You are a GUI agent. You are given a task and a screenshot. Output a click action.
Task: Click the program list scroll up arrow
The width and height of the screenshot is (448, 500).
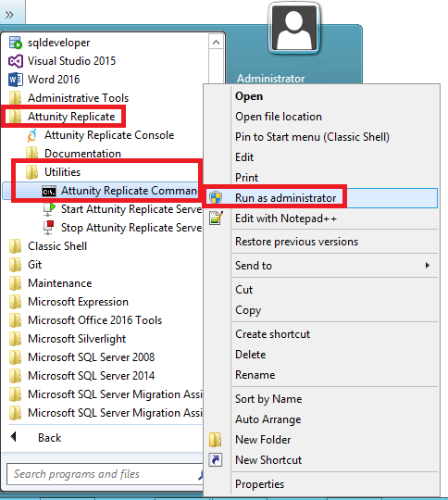(217, 42)
